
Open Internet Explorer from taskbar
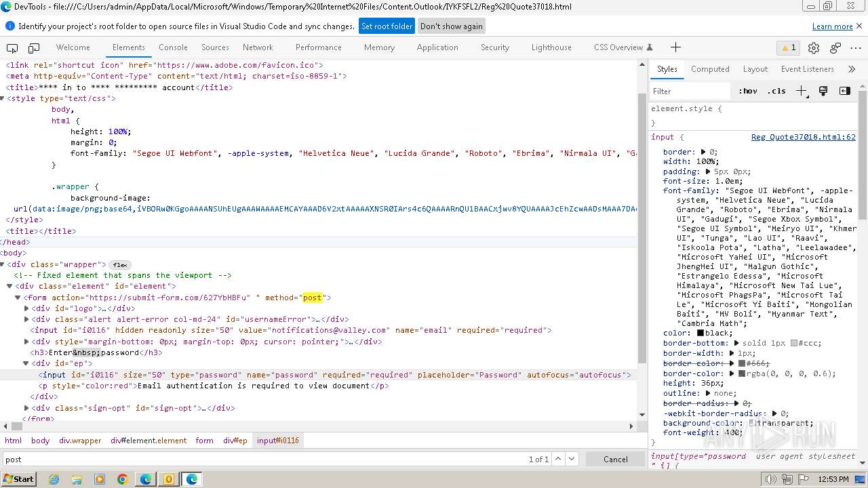pos(54,479)
